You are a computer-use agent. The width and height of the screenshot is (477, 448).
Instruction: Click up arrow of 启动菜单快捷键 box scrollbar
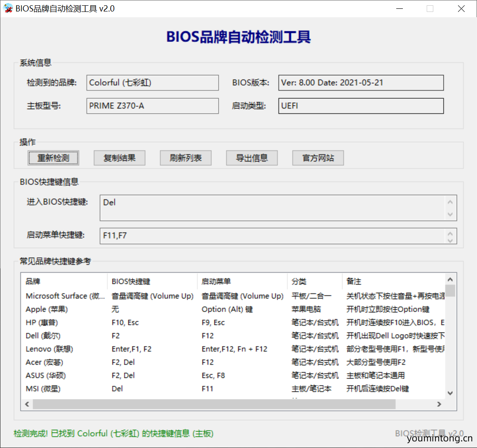point(451,233)
